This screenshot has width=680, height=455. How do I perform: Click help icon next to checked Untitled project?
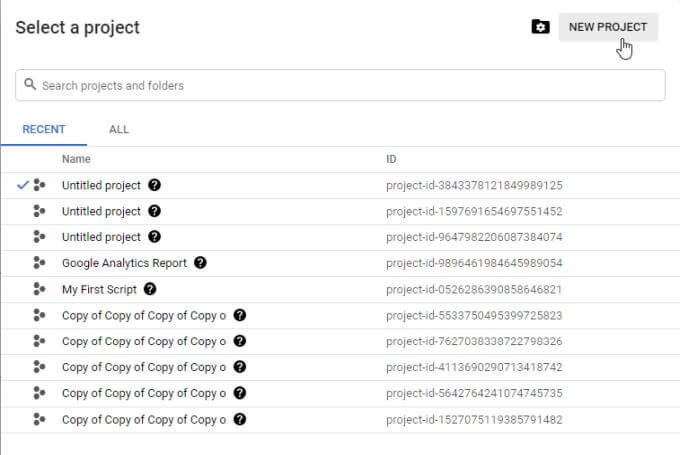pyautogui.click(x=154, y=185)
